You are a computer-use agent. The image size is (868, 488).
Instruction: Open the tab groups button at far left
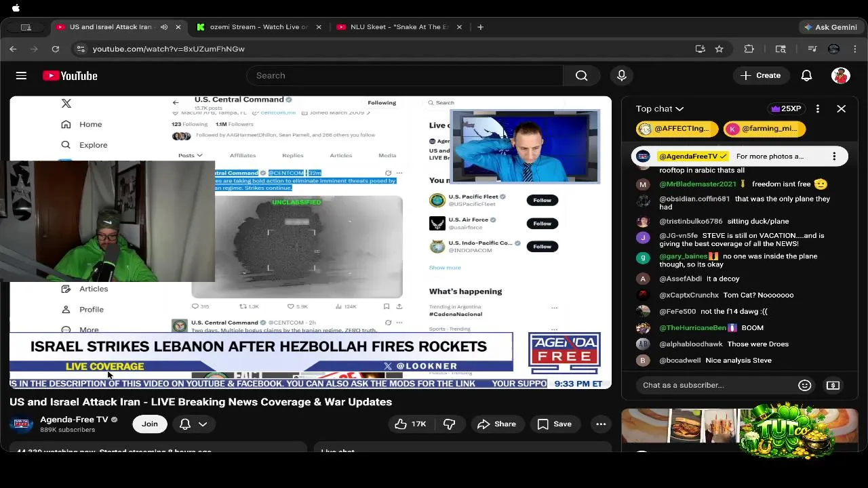click(x=26, y=27)
